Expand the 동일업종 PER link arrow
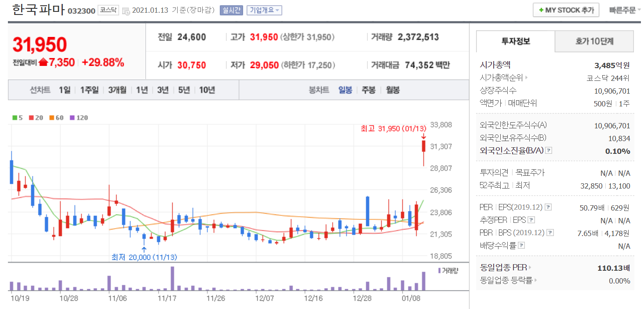This screenshot has height=309, width=644. tap(530, 267)
